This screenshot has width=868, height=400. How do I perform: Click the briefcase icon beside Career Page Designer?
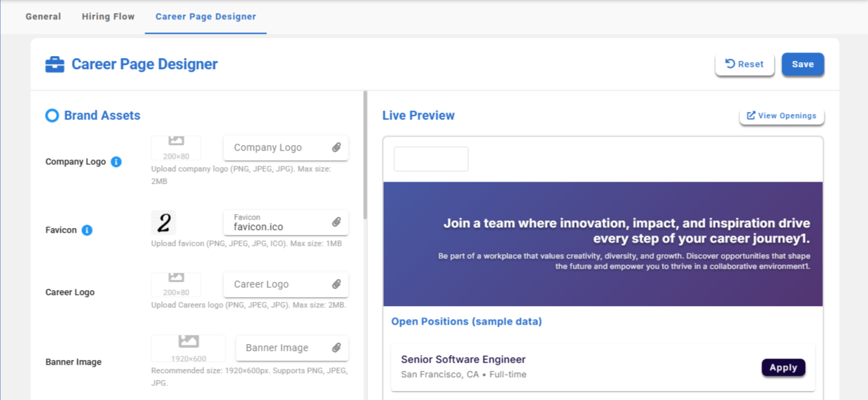coord(55,64)
